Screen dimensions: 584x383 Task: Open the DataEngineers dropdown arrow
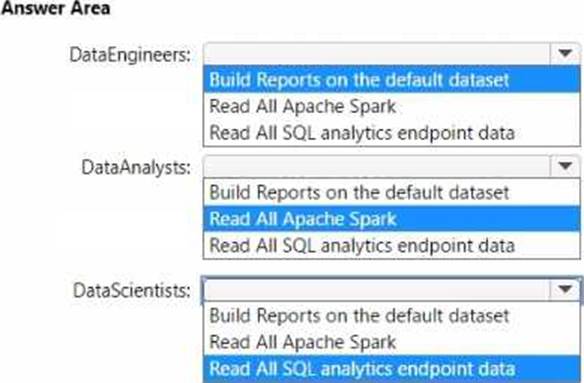click(565, 54)
